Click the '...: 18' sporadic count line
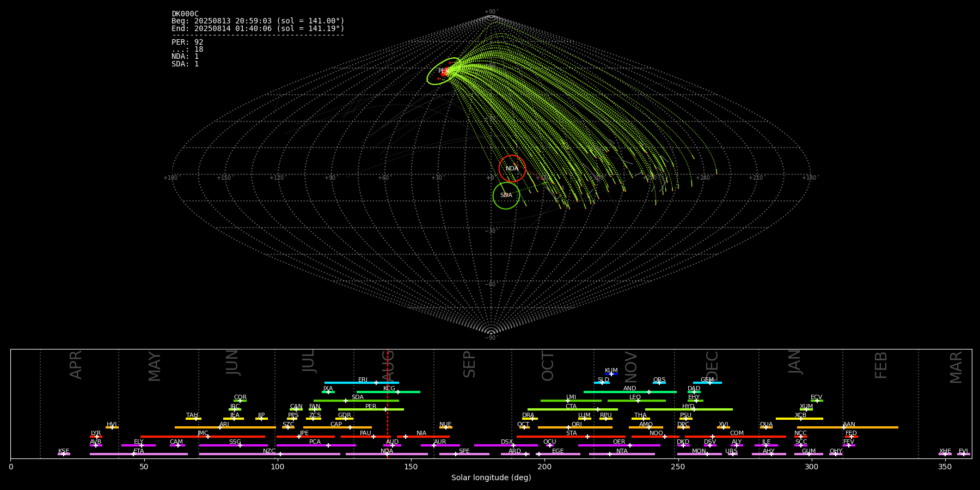Screen dimensions: 980x490 (x=187, y=50)
